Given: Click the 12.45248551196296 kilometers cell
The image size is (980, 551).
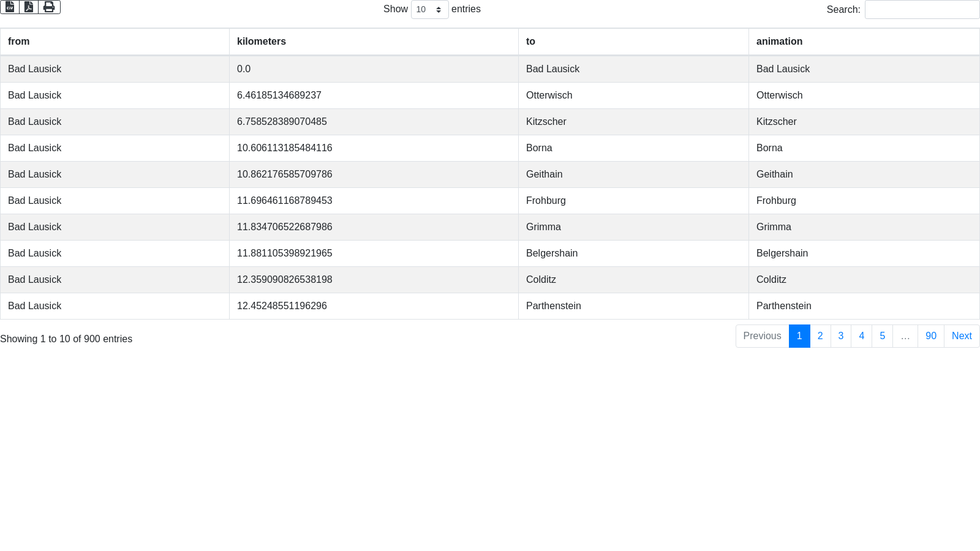Looking at the screenshot, I should 282,306.
